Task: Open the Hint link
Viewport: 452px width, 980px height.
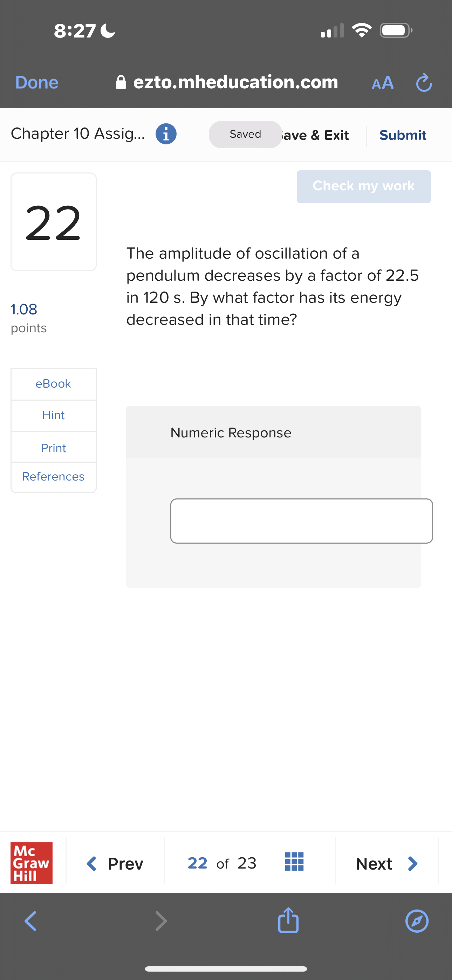Action: coord(53,415)
